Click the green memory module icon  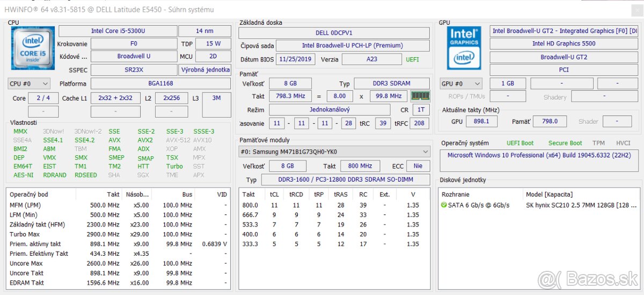[420, 96]
